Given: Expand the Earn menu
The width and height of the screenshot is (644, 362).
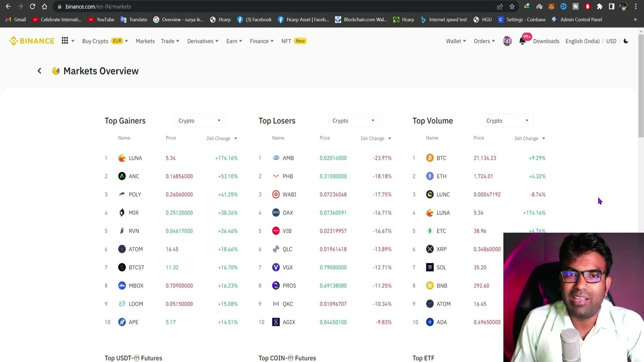Looking at the screenshot, I should [x=234, y=41].
